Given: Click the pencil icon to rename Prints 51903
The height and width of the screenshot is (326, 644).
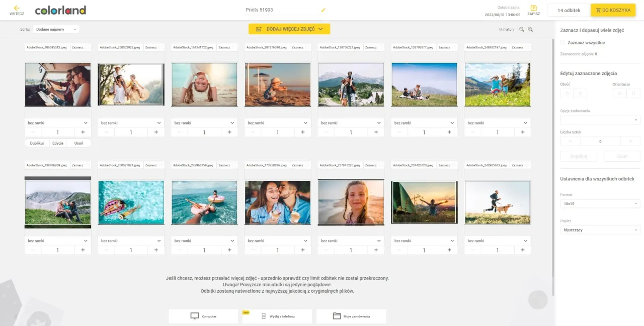Looking at the screenshot, I should [x=324, y=10].
